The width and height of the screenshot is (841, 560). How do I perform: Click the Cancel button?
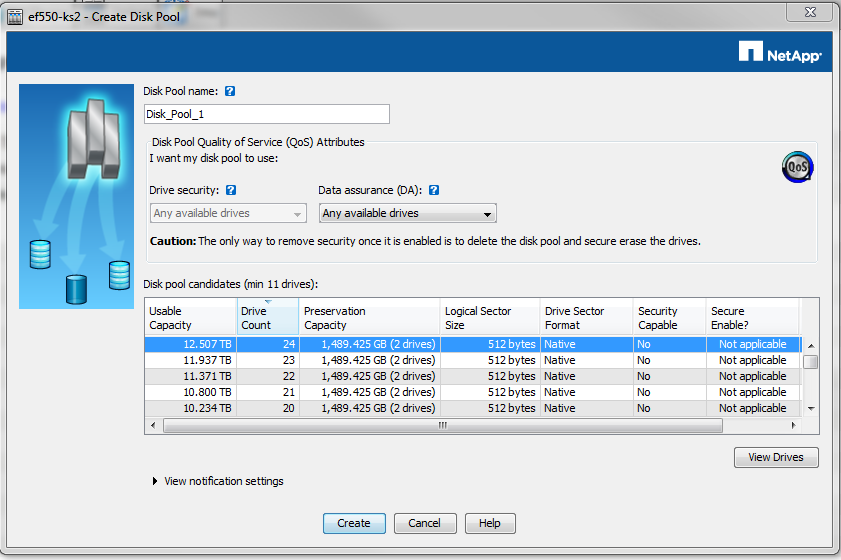point(425,523)
